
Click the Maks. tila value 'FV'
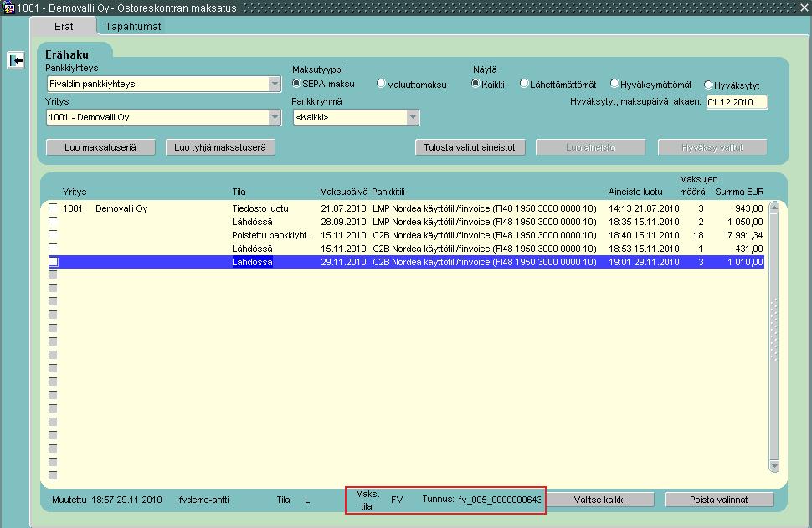tap(397, 500)
